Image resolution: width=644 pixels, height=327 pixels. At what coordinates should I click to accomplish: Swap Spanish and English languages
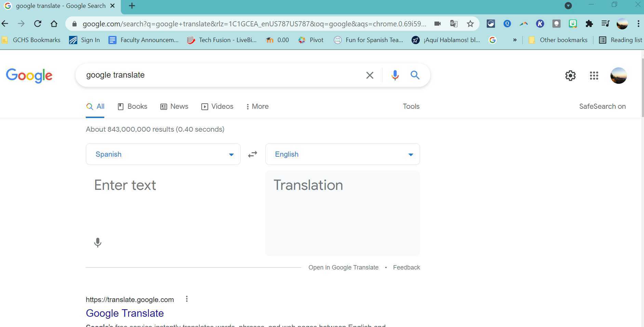coord(253,154)
